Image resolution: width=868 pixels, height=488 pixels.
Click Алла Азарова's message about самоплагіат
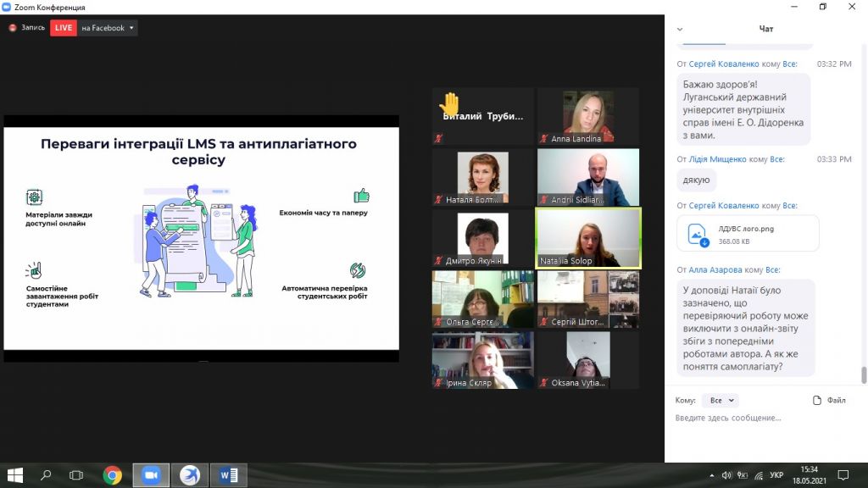coord(746,328)
